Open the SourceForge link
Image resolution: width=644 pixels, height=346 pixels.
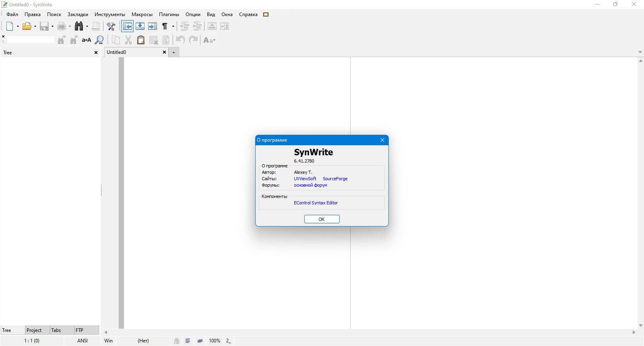335,179
